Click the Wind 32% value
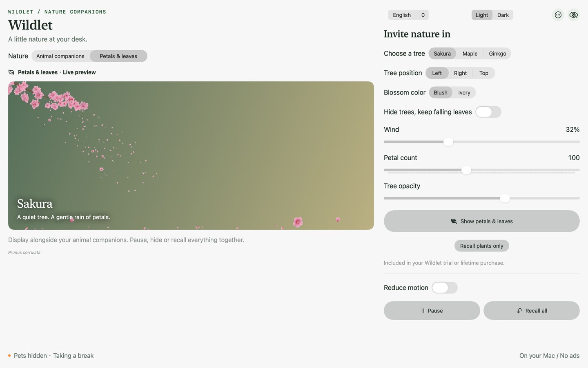588x368 pixels. [x=572, y=130]
